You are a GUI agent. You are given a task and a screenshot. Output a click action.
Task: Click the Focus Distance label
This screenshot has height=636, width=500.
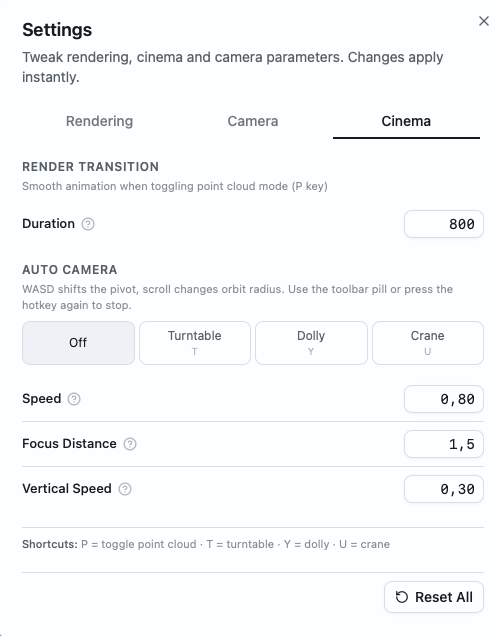(x=69, y=444)
